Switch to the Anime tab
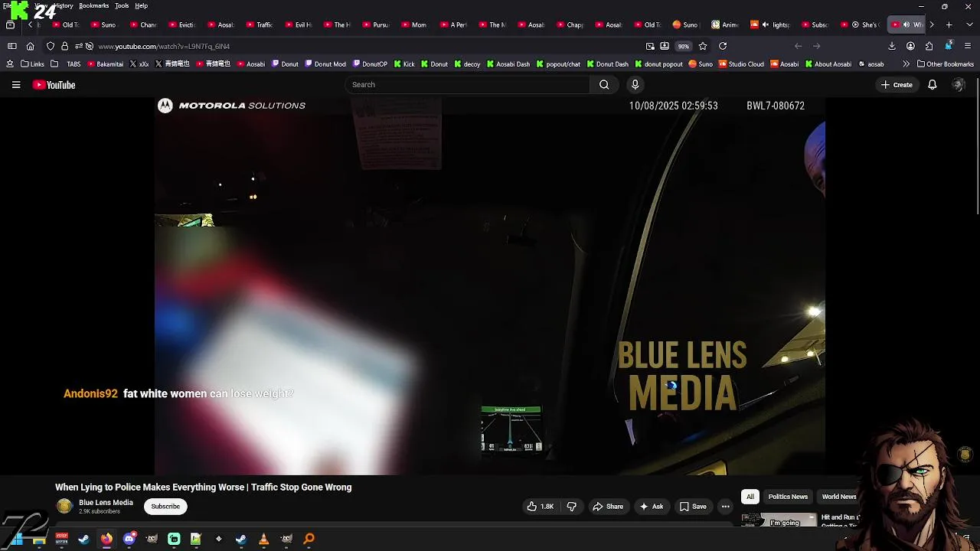The image size is (980, 551). [x=725, y=24]
